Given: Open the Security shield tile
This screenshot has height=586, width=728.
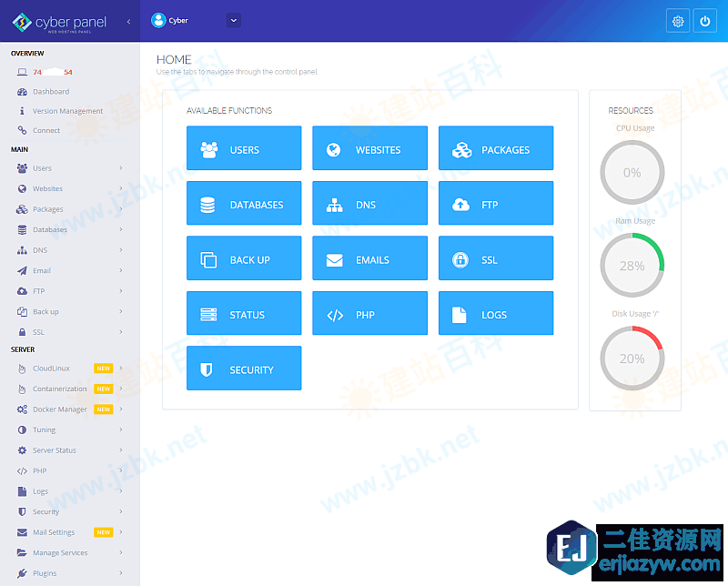Looking at the screenshot, I should click(x=244, y=369).
